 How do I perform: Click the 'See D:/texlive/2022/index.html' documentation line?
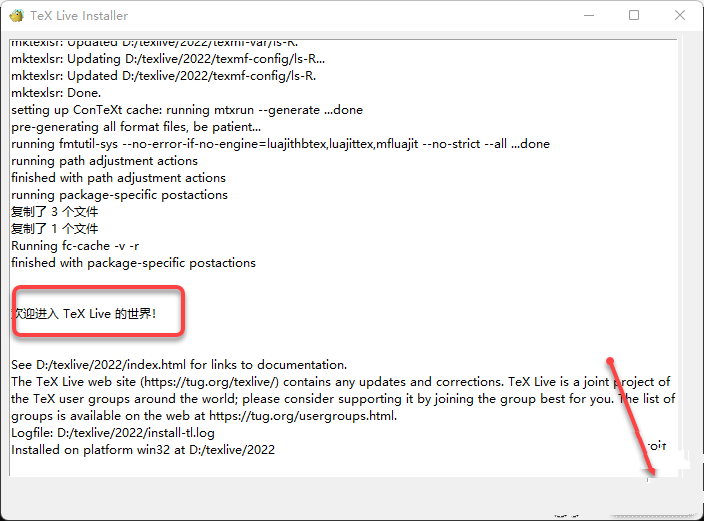coord(179,365)
